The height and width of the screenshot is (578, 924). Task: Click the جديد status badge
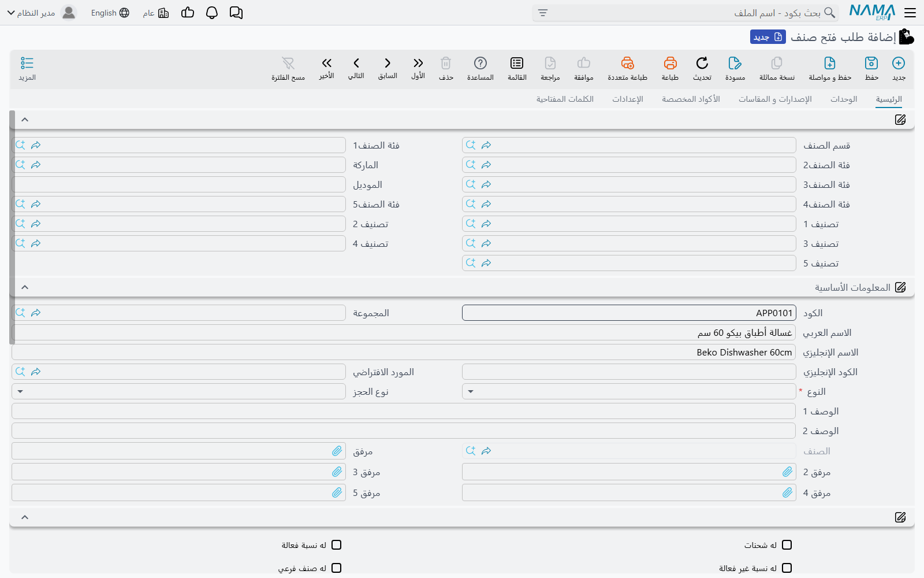(768, 37)
